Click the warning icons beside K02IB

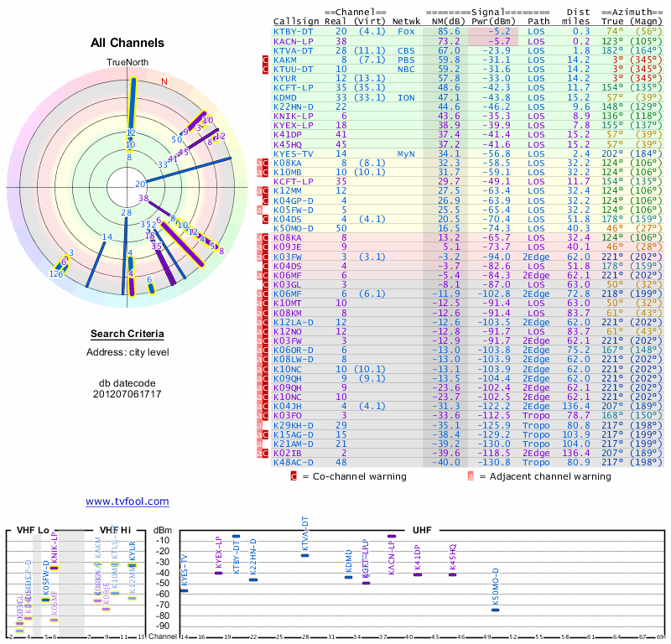coord(263,453)
